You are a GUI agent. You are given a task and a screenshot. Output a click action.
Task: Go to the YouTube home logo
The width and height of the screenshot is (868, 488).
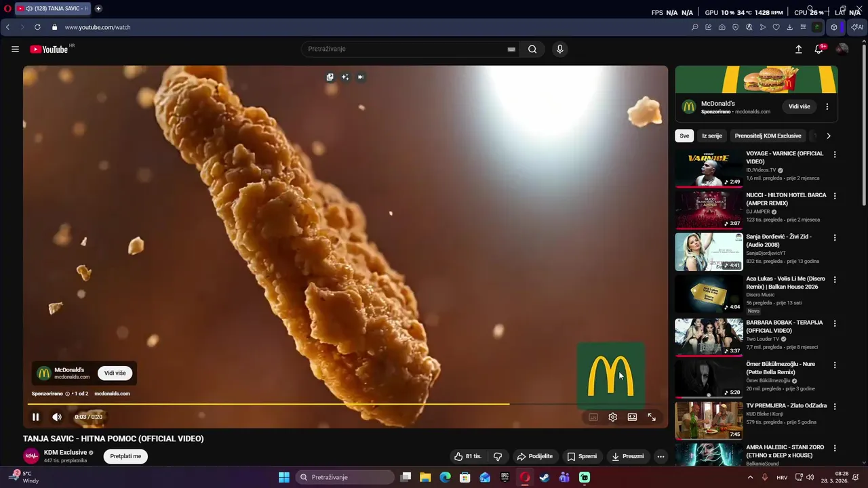[50, 49]
